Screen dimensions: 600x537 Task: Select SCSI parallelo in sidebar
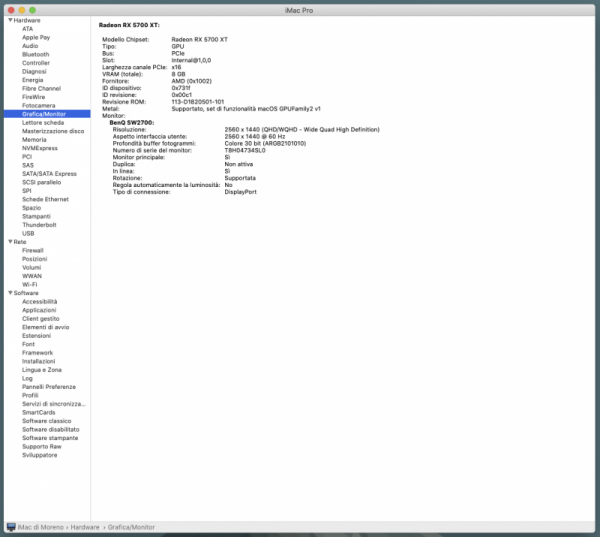tap(41, 182)
